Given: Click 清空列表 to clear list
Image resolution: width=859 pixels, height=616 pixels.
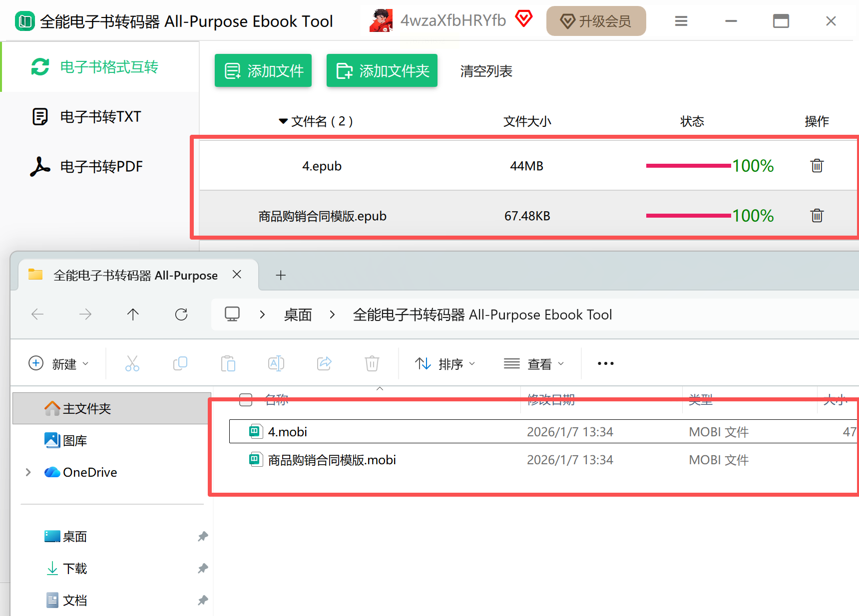Looking at the screenshot, I should coord(486,71).
